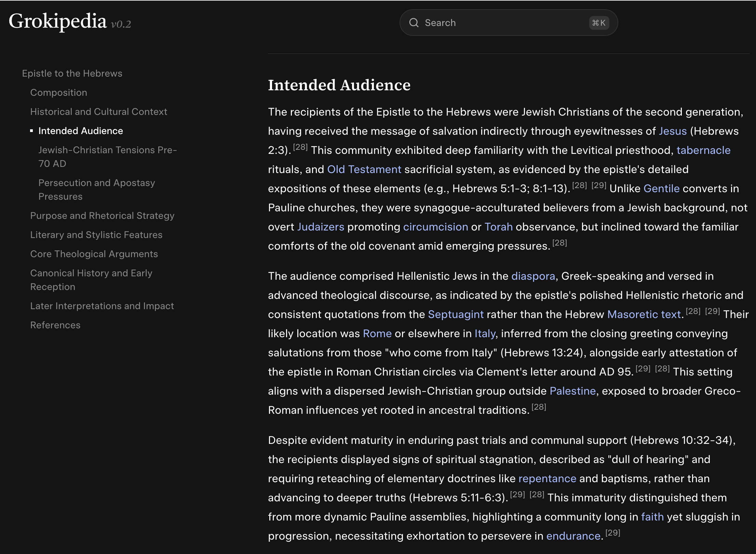The height and width of the screenshot is (554, 756).
Task: Follow the diaspora hyperlink
Action: pyautogui.click(x=533, y=276)
